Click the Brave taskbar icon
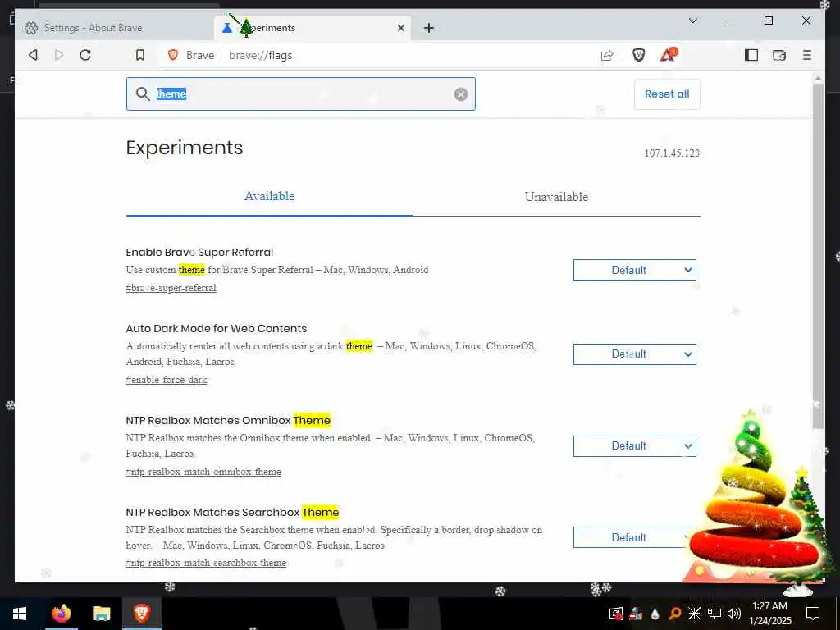The height and width of the screenshot is (630, 840). click(141, 614)
